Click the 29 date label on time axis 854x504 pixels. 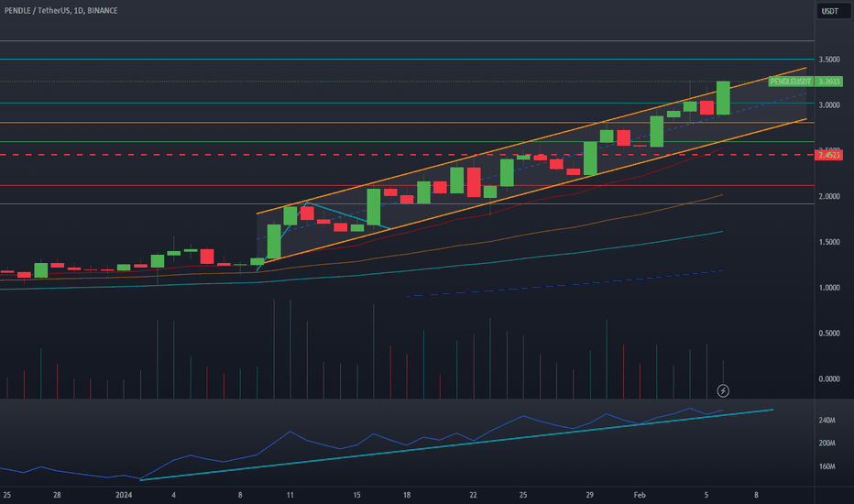click(x=590, y=495)
